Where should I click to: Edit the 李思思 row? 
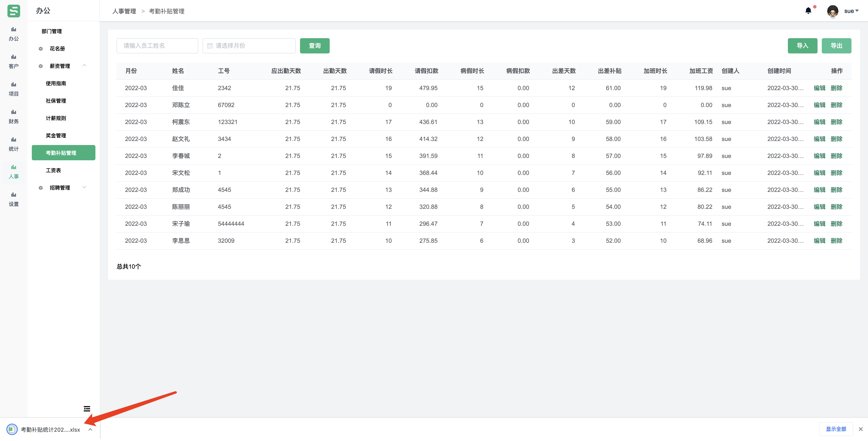pos(819,241)
